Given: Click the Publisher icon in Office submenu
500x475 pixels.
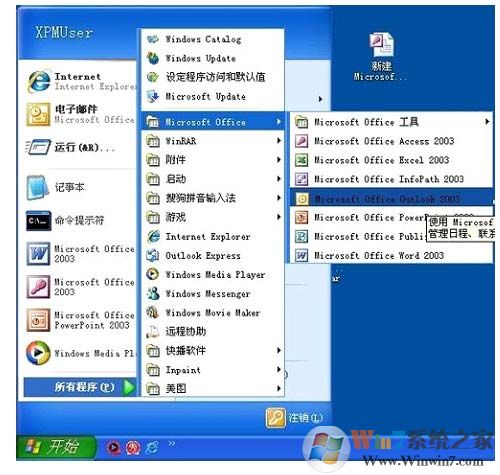Looking at the screenshot, I should point(302,237).
